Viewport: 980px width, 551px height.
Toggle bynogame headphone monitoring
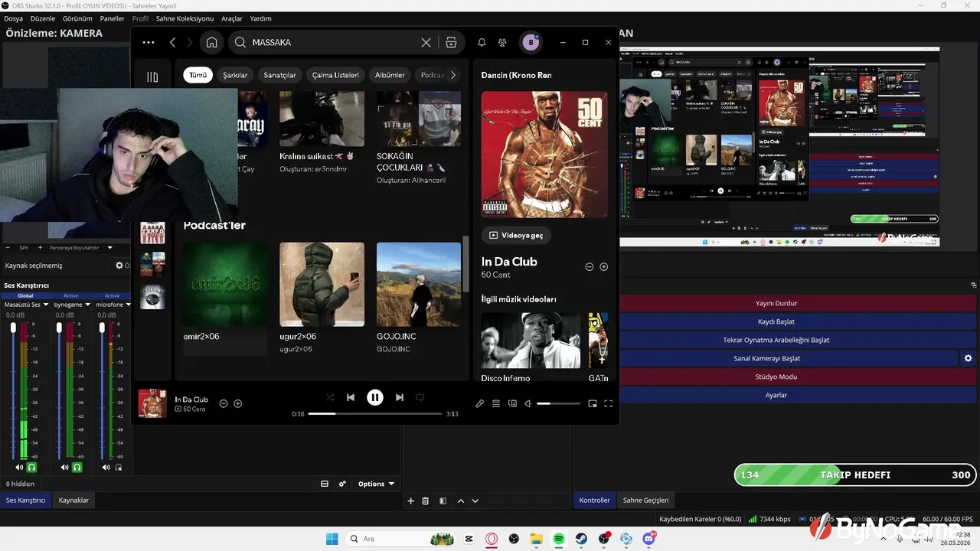pyautogui.click(x=77, y=468)
